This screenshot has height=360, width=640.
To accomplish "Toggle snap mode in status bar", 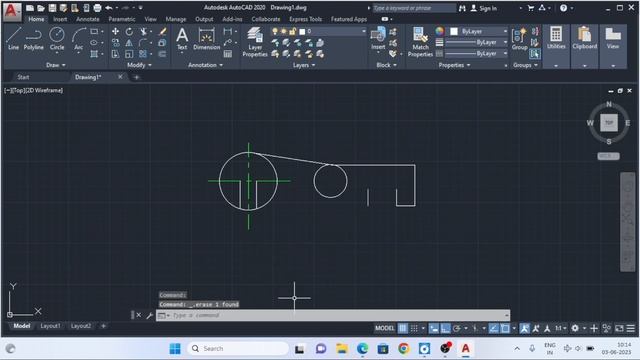I will 414,328.
